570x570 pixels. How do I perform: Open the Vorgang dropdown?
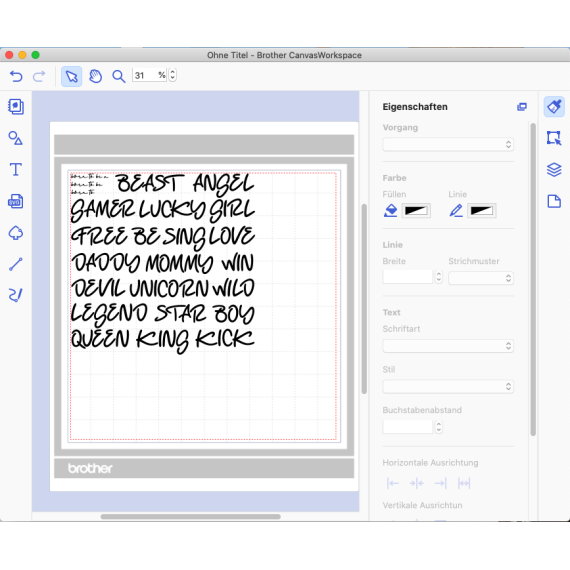pos(448,144)
